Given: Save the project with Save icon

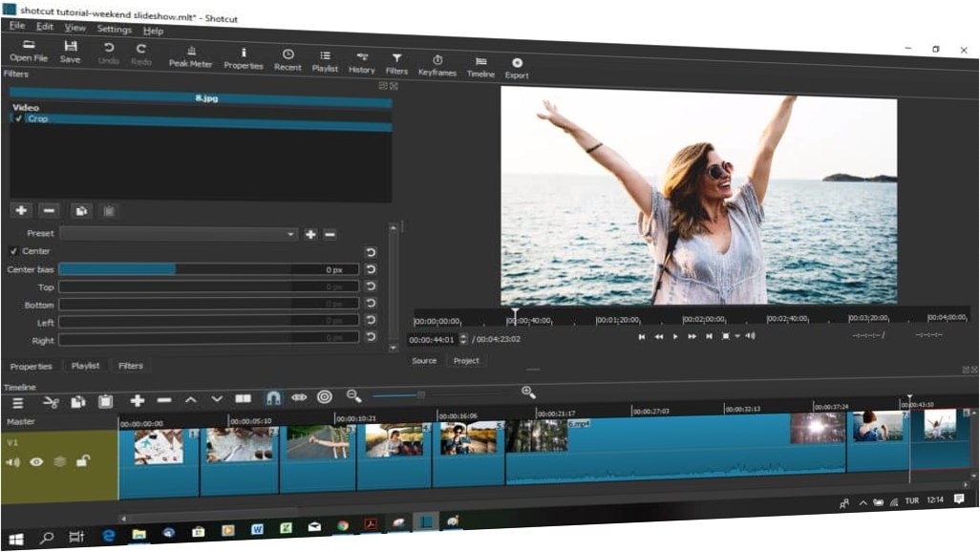Looking at the screenshot, I should (70, 52).
